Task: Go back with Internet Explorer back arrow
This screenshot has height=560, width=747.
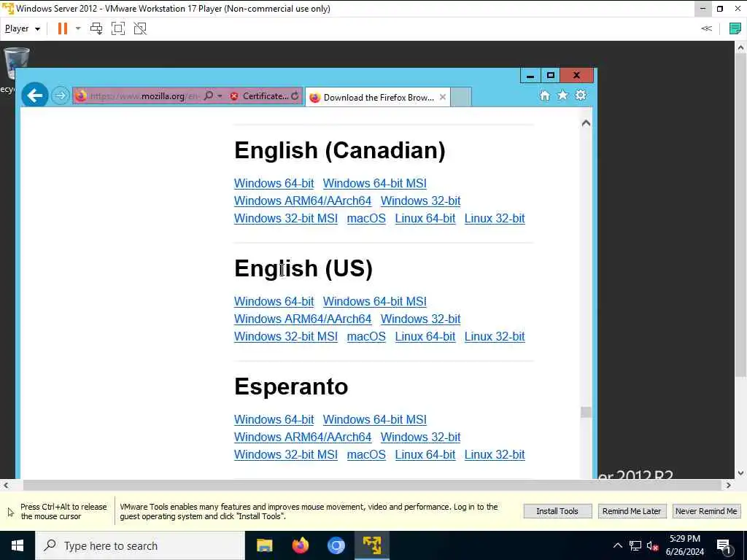Action: pos(35,96)
